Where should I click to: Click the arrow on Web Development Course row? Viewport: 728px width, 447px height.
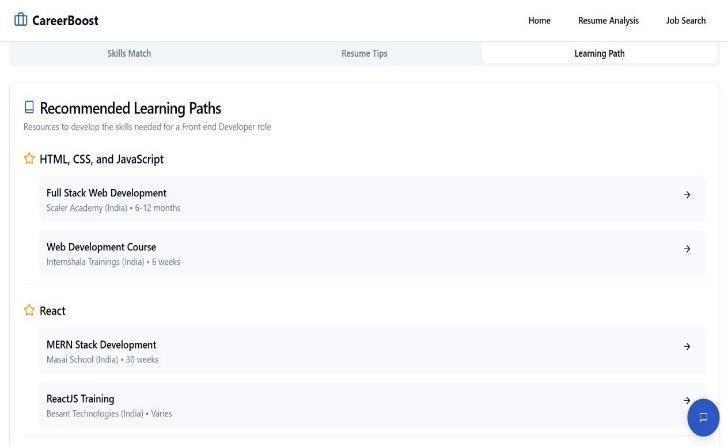click(687, 249)
